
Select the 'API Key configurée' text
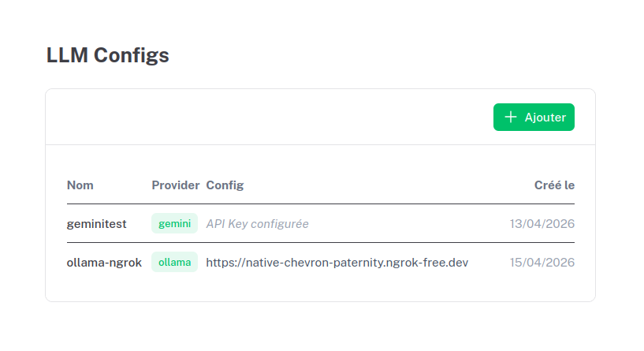pyautogui.click(x=257, y=223)
